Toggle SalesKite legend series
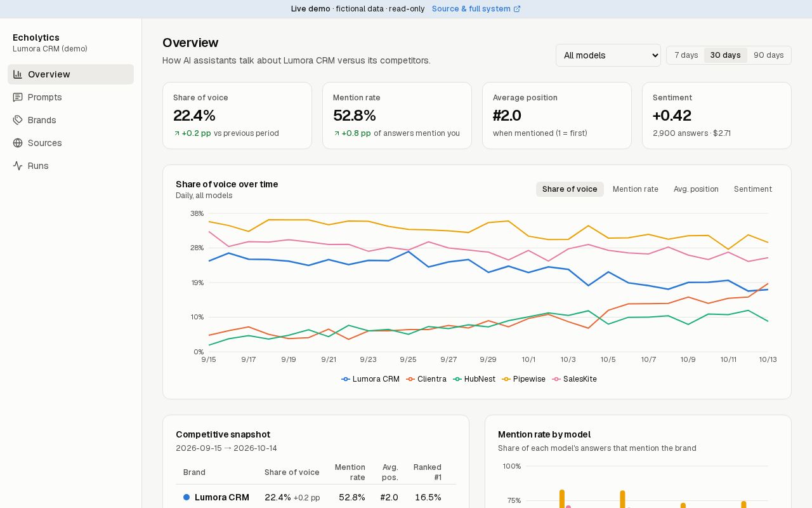This screenshot has height=508, width=812. pos(575,379)
